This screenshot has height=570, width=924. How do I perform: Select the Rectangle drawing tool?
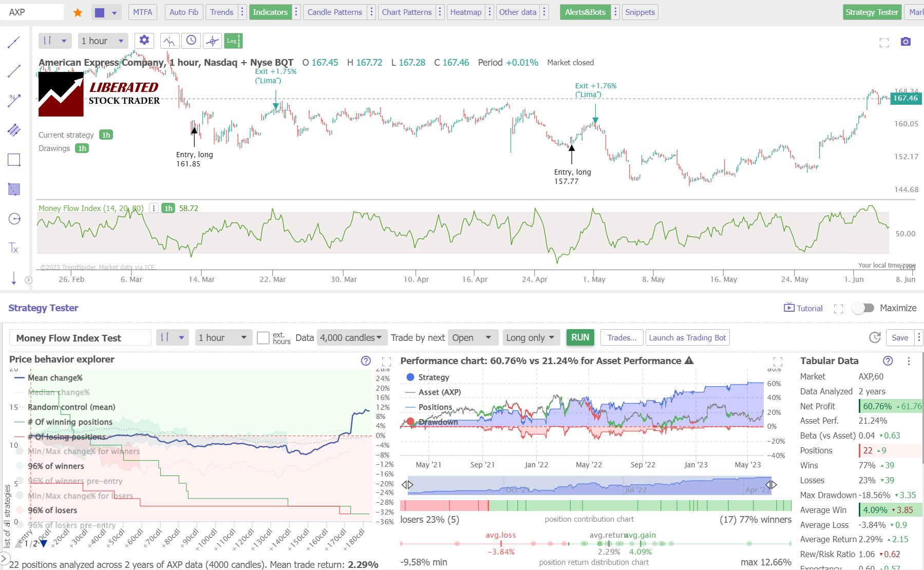tap(14, 160)
